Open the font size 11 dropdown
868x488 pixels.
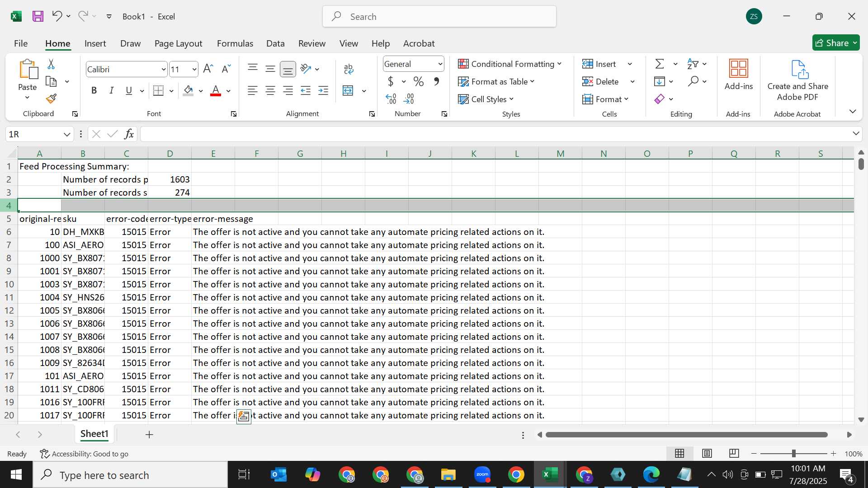pyautogui.click(x=194, y=69)
